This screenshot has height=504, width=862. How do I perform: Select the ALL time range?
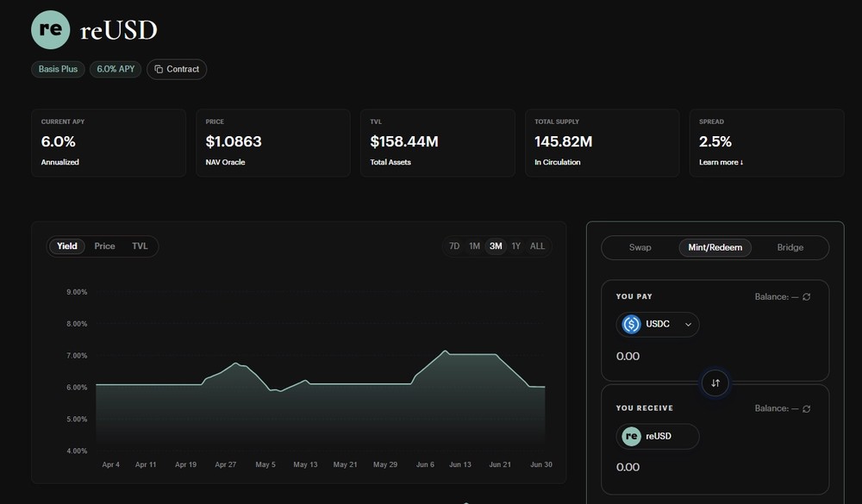click(537, 246)
